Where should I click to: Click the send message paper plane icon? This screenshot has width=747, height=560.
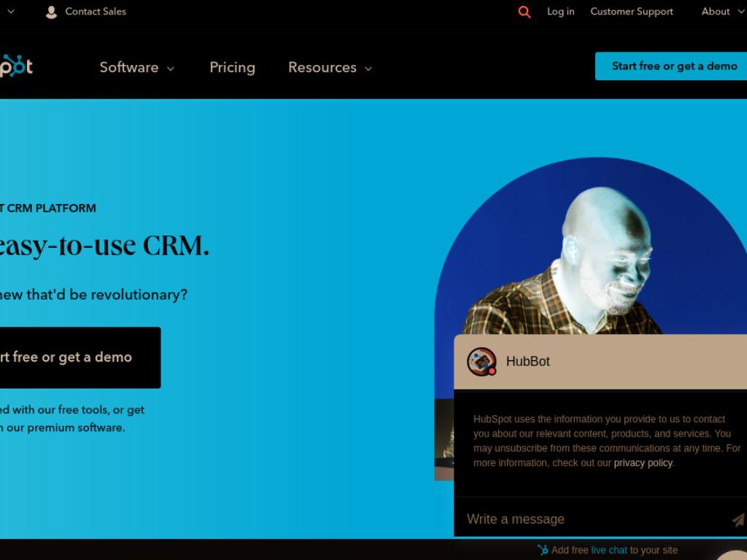738,519
